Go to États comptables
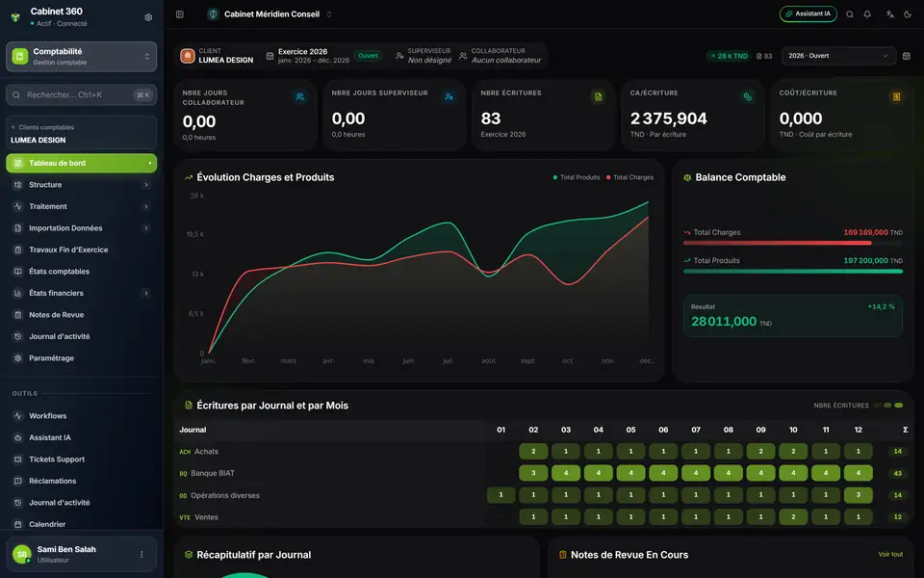 (81, 272)
